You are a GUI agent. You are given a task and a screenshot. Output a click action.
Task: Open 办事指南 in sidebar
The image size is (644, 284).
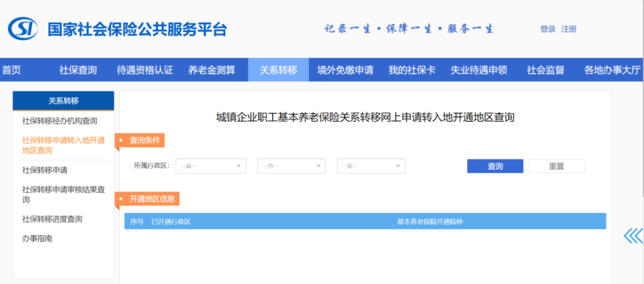click(x=37, y=238)
